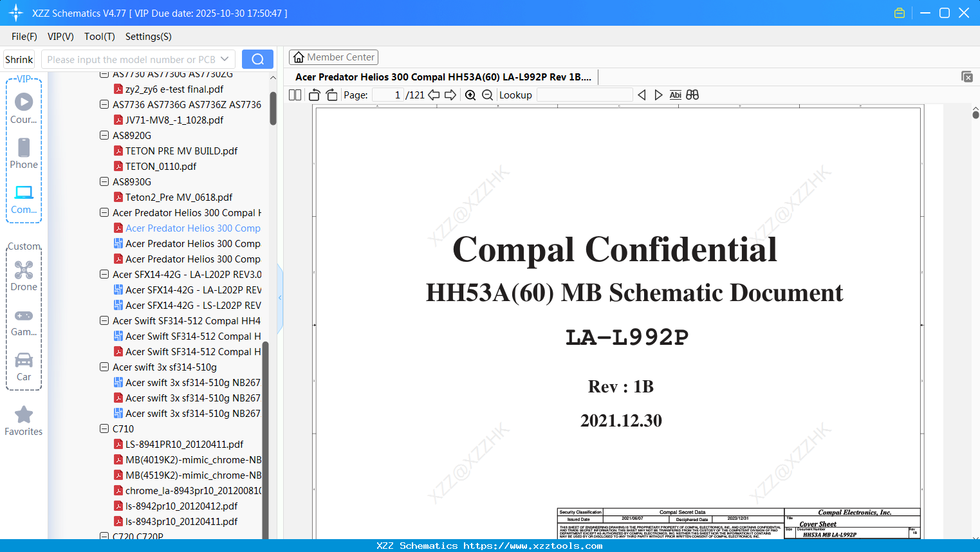Collapse the C710 tree node
Screen dimensions: 980x552
click(x=104, y=428)
